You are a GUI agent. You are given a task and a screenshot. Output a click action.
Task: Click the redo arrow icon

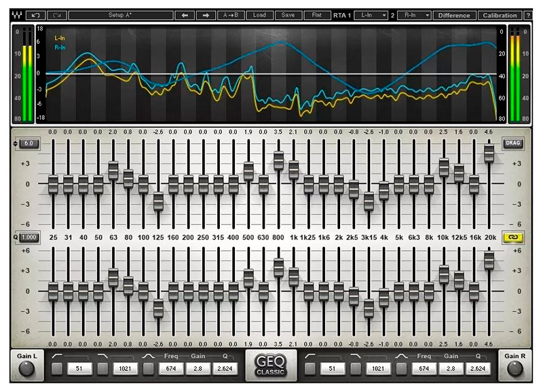pos(57,14)
